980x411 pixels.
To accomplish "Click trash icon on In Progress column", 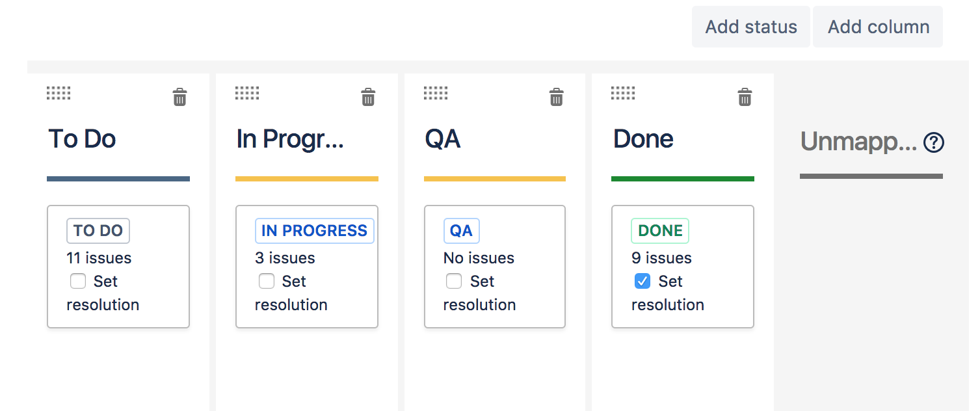I will [368, 98].
